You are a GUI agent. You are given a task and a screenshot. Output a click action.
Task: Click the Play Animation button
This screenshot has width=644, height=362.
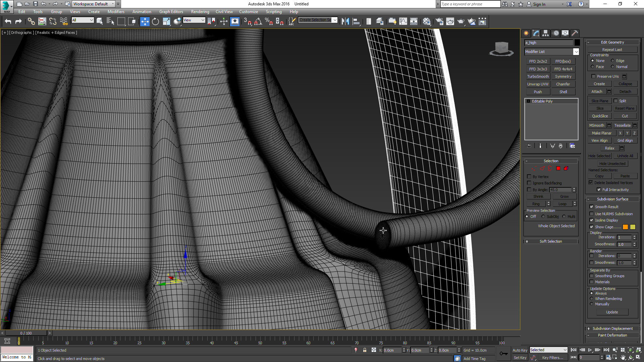(x=590, y=350)
